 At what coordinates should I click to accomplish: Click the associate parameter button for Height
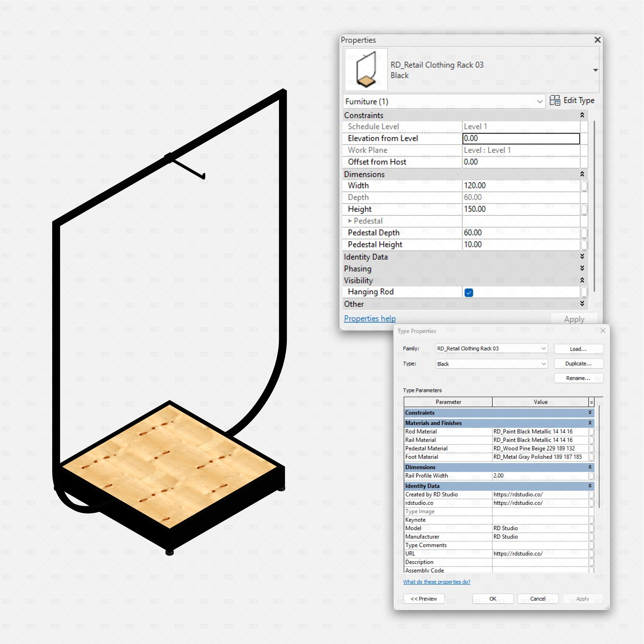(x=584, y=210)
